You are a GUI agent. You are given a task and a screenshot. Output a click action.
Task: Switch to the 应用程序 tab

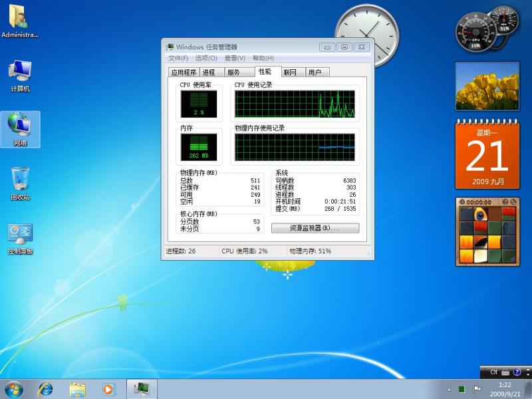click(184, 72)
